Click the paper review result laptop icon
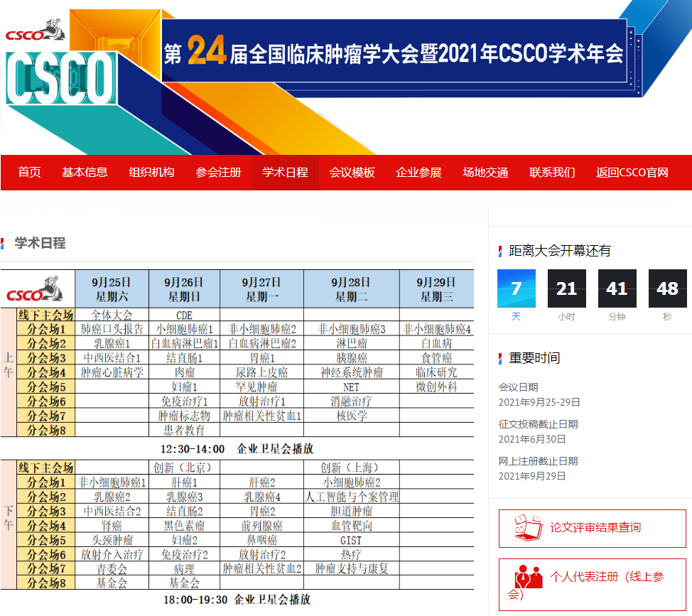The width and height of the screenshot is (692, 616). click(529, 528)
